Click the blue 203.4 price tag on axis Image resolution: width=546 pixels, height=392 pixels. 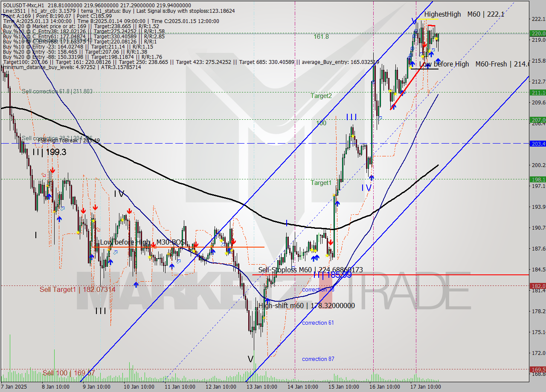pos(537,144)
